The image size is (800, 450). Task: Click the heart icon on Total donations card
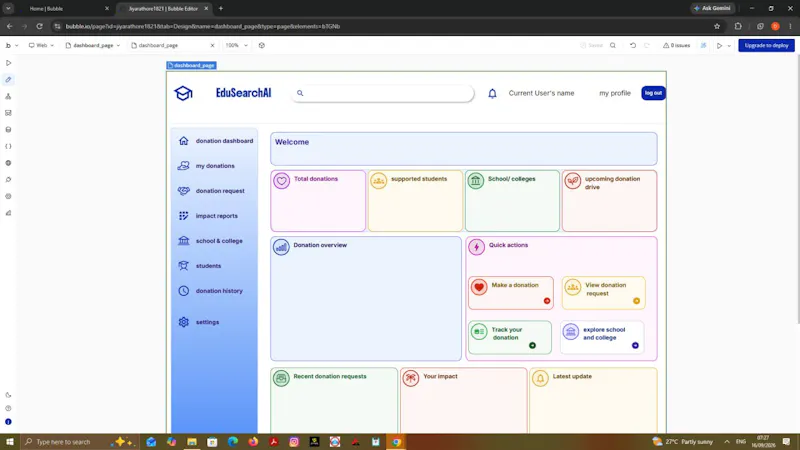[281, 181]
